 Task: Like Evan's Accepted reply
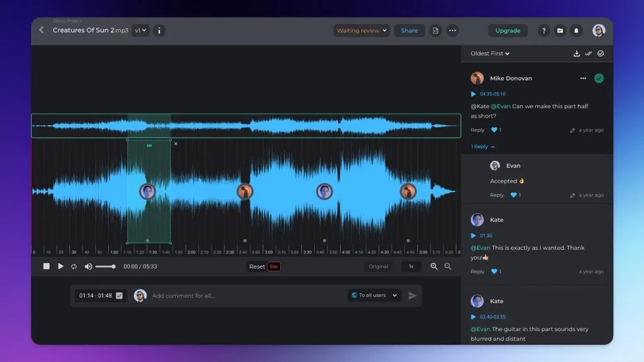click(x=514, y=195)
